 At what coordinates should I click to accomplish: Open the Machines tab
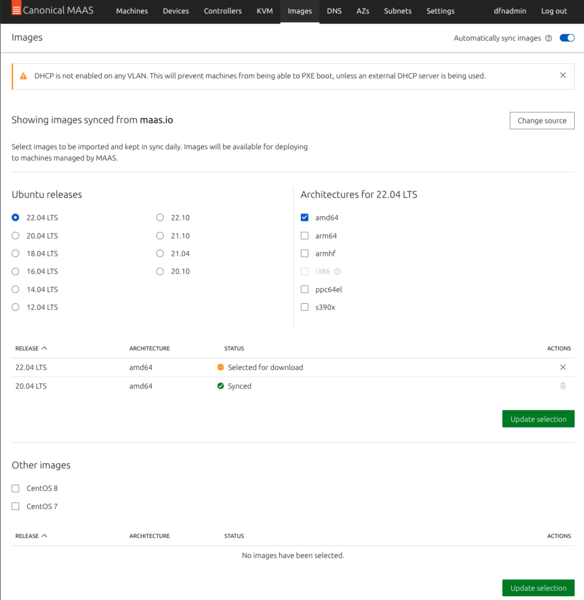point(132,11)
